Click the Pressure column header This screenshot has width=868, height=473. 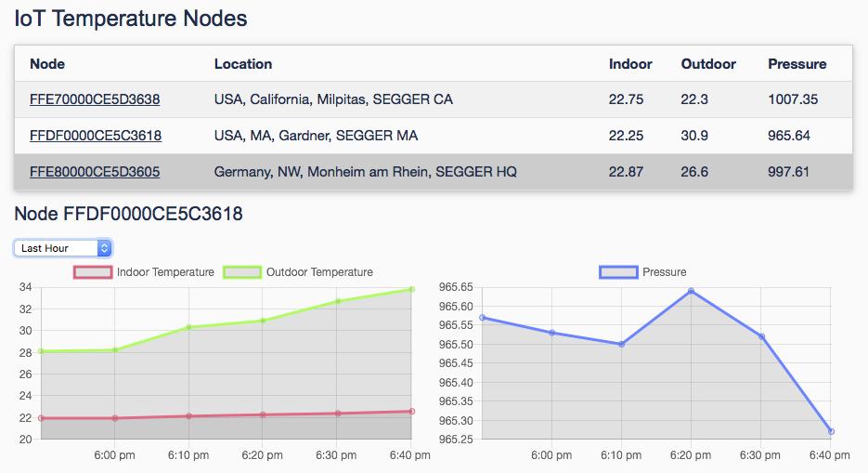click(797, 64)
